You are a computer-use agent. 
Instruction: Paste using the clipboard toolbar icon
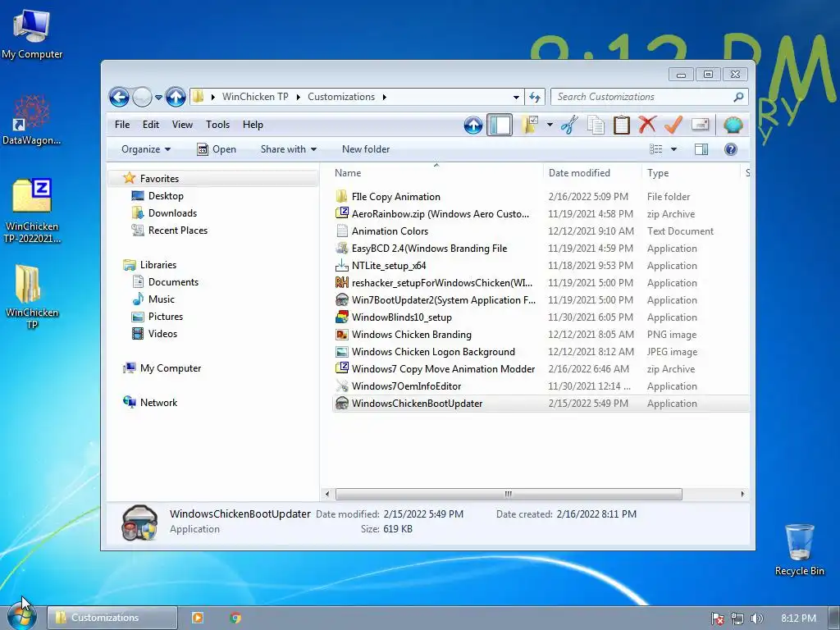(x=622, y=125)
